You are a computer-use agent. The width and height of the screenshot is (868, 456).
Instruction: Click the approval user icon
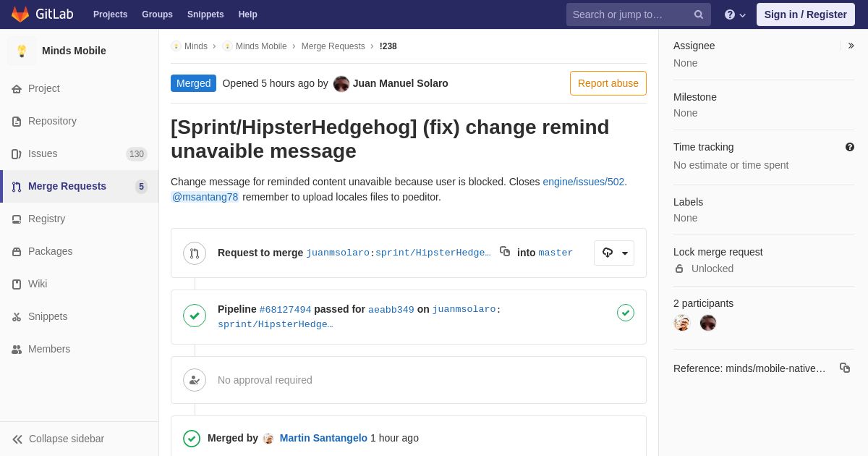pyautogui.click(x=195, y=380)
